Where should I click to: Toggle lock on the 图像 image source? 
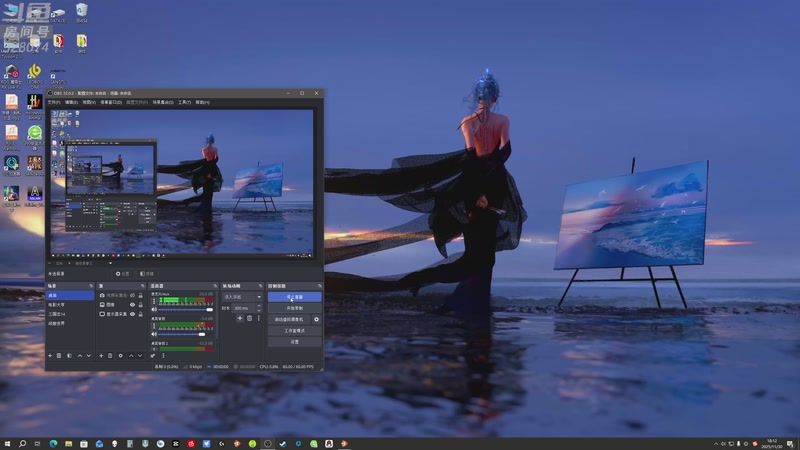140,305
